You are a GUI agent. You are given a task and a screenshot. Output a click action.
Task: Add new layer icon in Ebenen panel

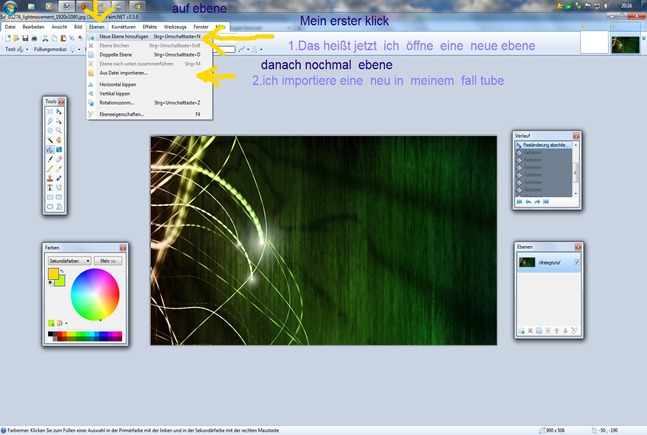[x=522, y=331]
